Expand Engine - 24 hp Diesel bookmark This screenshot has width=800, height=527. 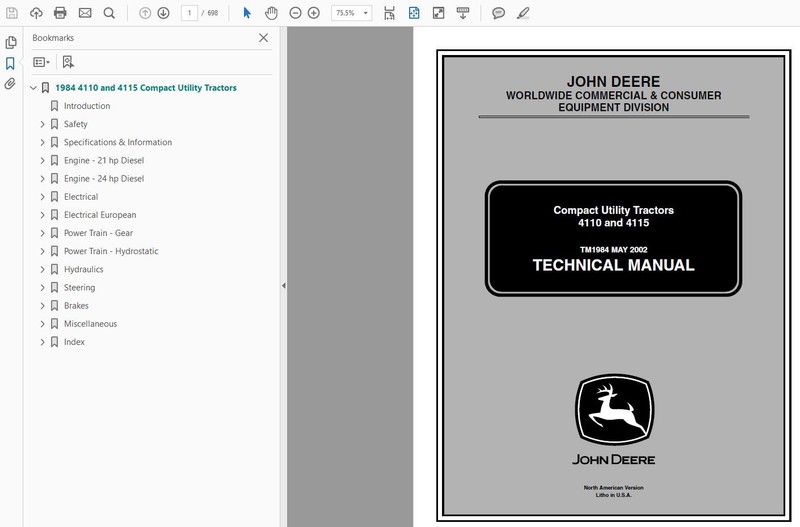pyautogui.click(x=42, y=179)
